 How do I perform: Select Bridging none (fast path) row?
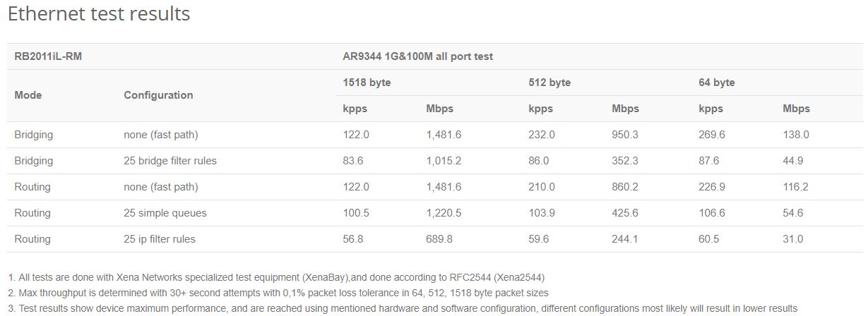[x=434, y=135]
